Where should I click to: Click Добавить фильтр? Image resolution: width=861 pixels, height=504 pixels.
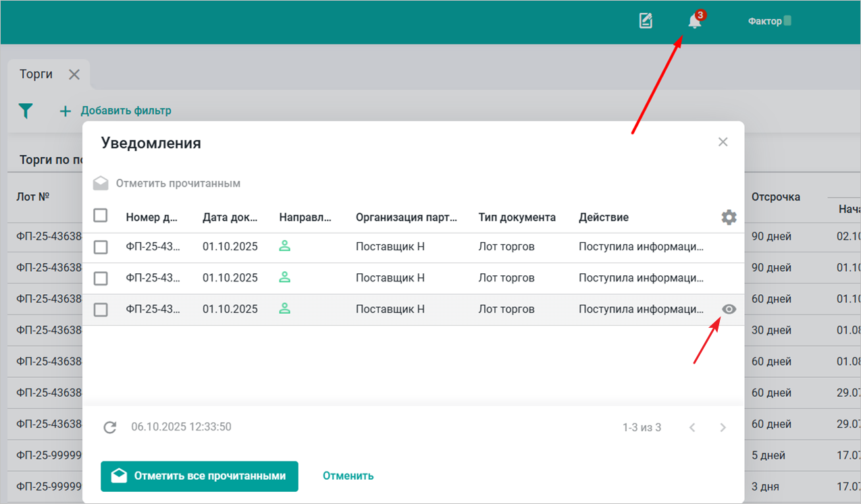[115, 111]
